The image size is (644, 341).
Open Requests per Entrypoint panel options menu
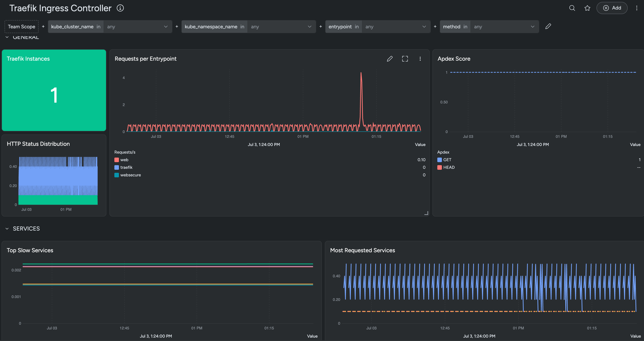tap(420, 59)
